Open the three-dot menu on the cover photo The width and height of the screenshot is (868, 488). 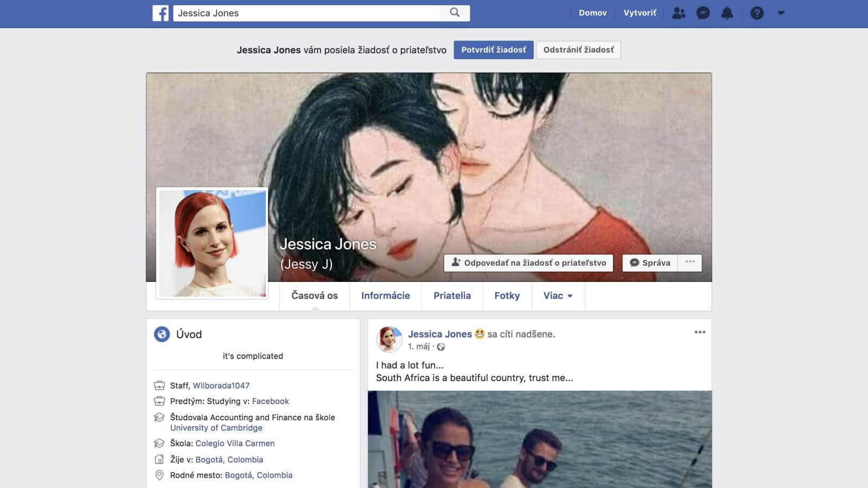[x=690, y=263]
